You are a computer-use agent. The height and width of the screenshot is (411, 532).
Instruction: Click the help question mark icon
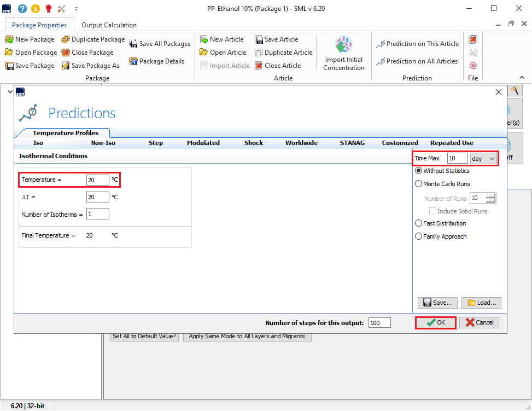pos(22,8)
